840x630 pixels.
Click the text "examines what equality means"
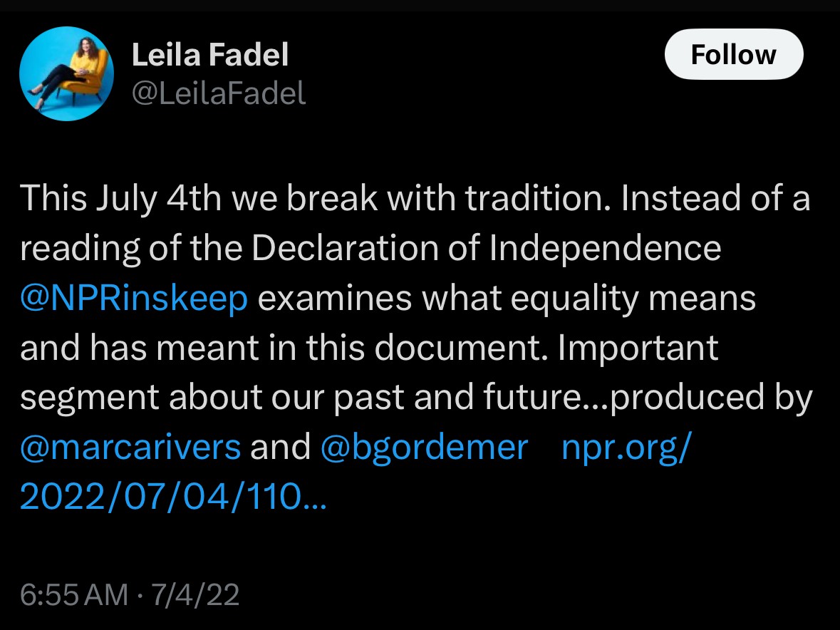click(x=507, y=298)
